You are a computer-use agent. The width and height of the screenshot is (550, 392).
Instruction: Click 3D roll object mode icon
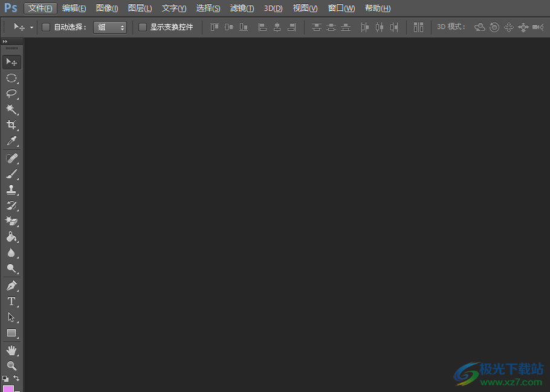coord(494,27)
